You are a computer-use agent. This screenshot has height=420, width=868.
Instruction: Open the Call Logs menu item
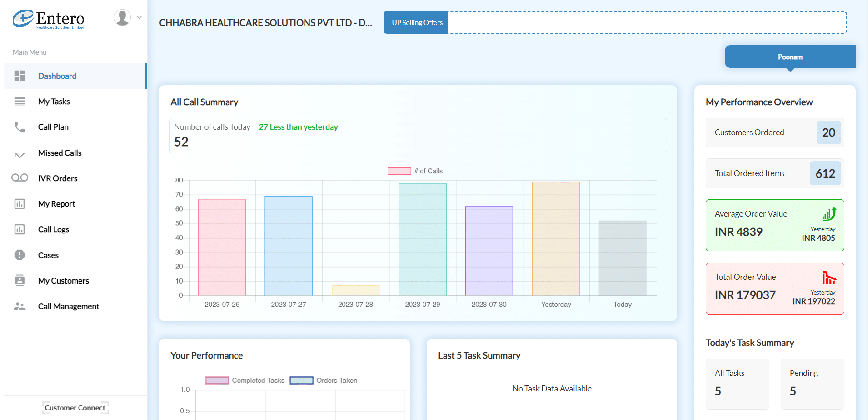[x=54, y=229]
